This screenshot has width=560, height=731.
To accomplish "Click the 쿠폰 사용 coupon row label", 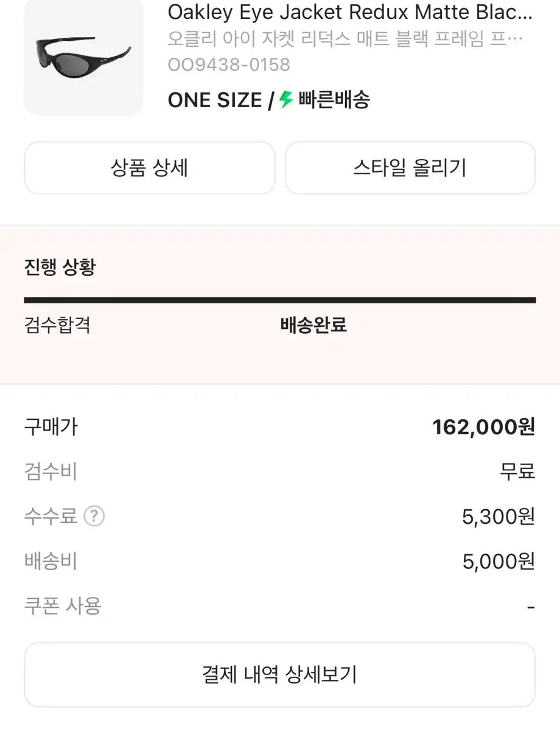I will (63, 606).
